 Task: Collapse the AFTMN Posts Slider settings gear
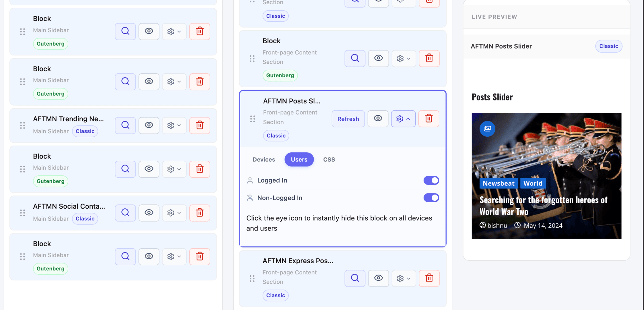point(403,119)
